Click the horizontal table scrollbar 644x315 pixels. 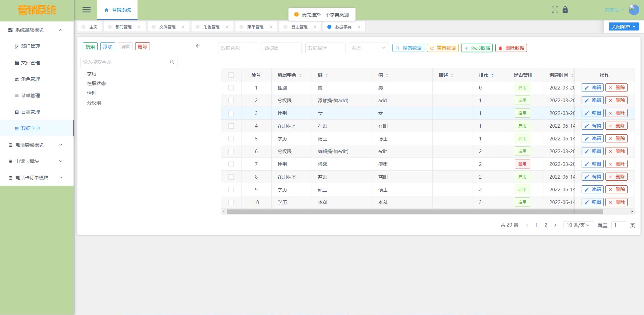coord(415,212)
